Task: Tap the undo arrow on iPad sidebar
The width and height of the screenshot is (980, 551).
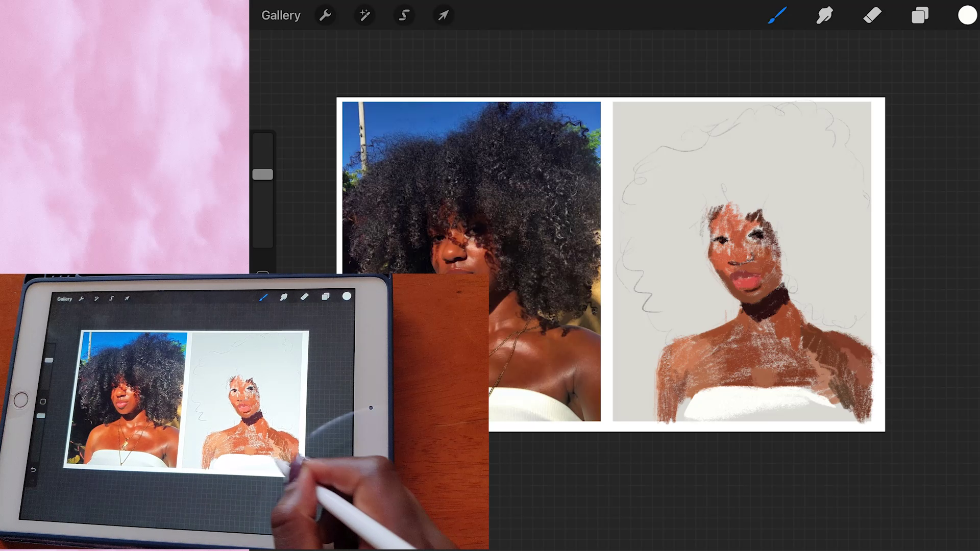Action: point(33,469)
